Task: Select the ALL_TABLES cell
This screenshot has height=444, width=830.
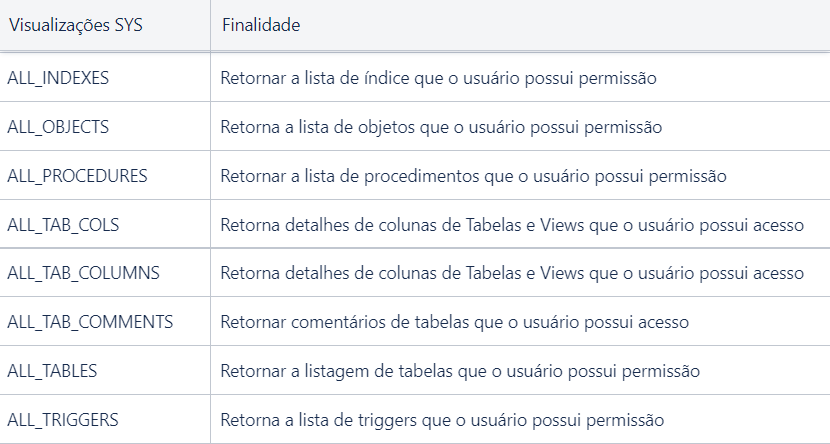Action: [x=105, y=370]
